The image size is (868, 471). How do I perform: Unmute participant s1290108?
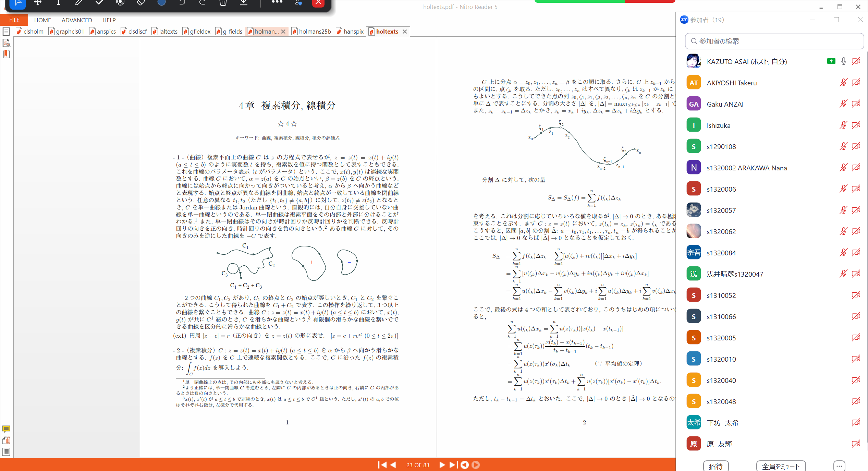pos(843,146)
